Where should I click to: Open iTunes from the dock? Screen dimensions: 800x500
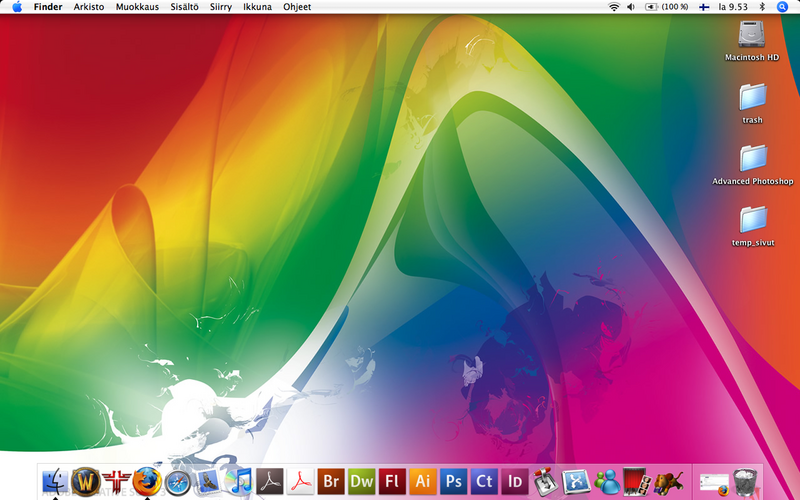(x=239, y=481)
